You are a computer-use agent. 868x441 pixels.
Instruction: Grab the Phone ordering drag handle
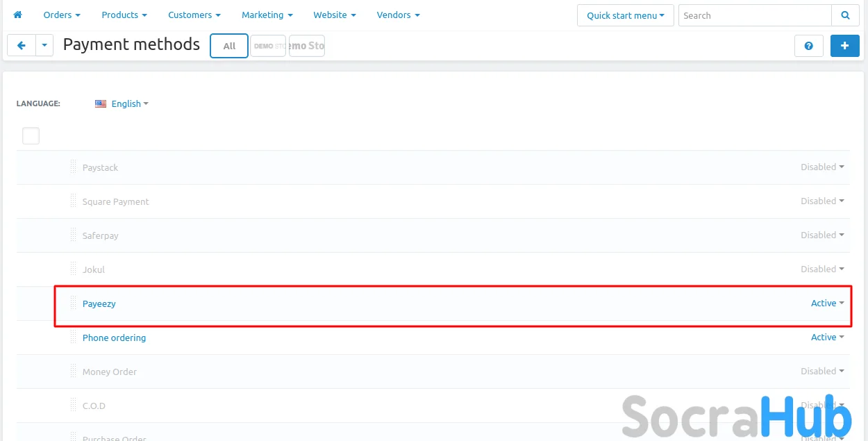(x=73, y=337)
